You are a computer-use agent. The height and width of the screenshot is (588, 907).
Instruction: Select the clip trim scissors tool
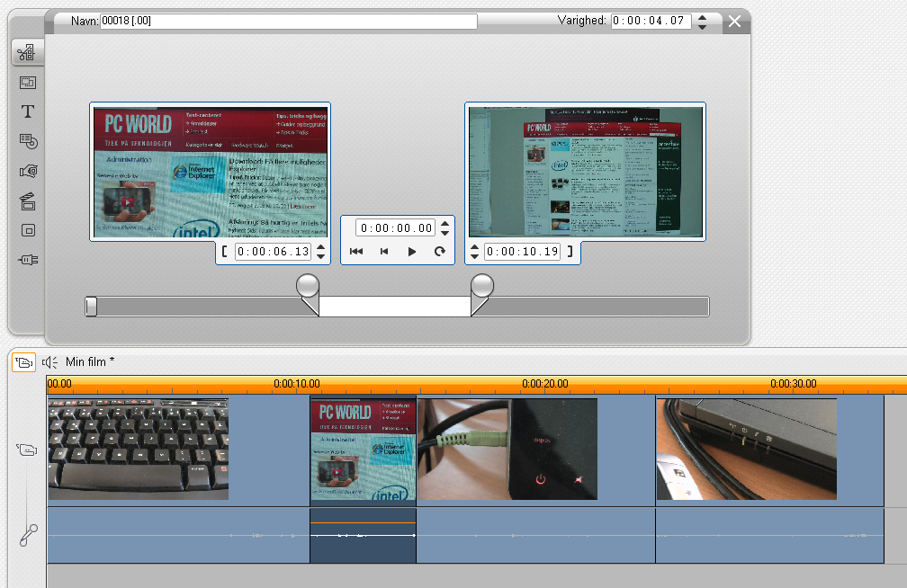(x=27, y=53)
